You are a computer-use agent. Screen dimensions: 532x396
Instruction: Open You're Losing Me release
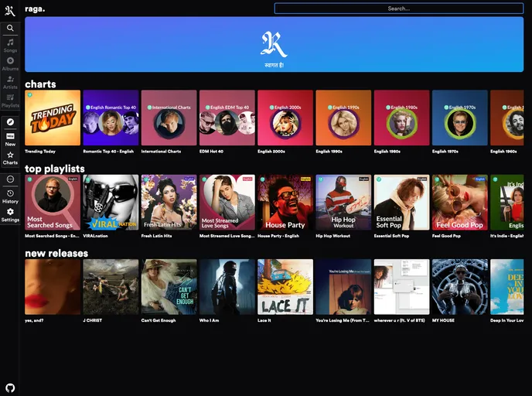point(343,287)
